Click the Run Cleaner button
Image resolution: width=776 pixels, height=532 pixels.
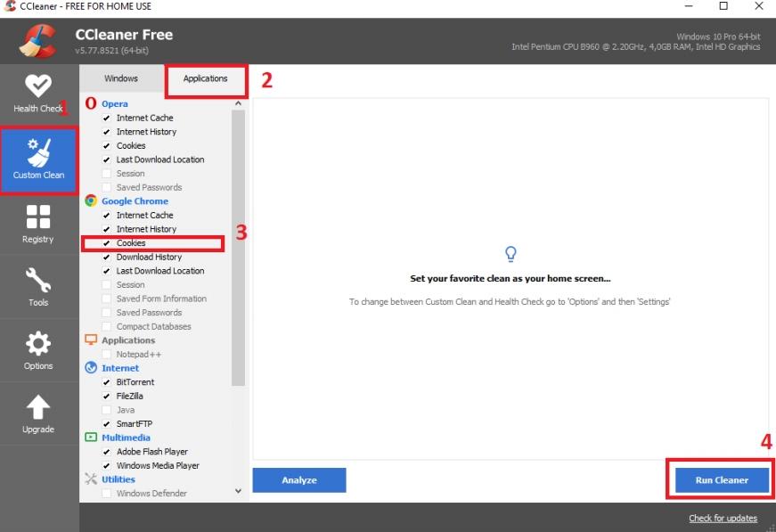pyautogui.click(x=722, y=480)
